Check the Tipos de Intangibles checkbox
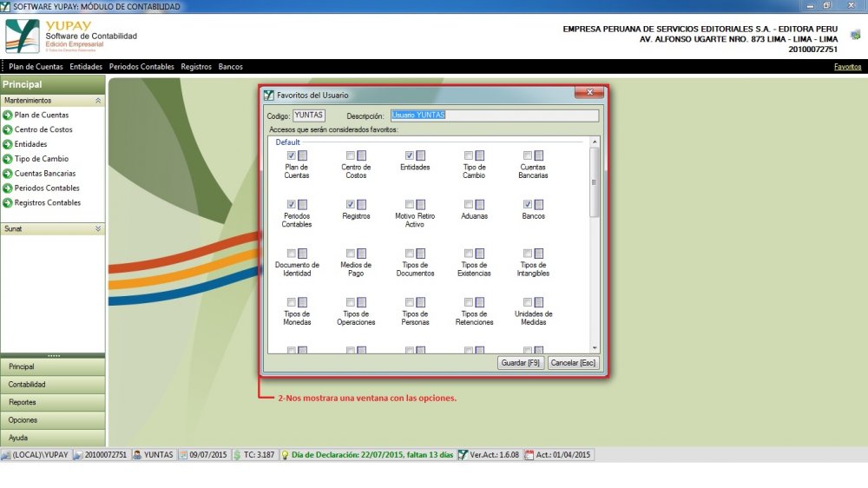 [x=528, y=254]
